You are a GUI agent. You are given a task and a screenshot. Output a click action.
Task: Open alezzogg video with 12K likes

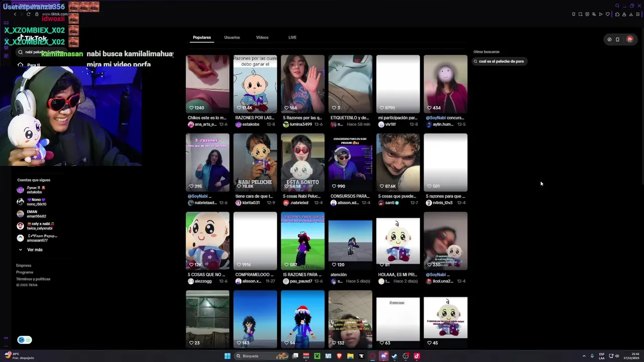207,241
